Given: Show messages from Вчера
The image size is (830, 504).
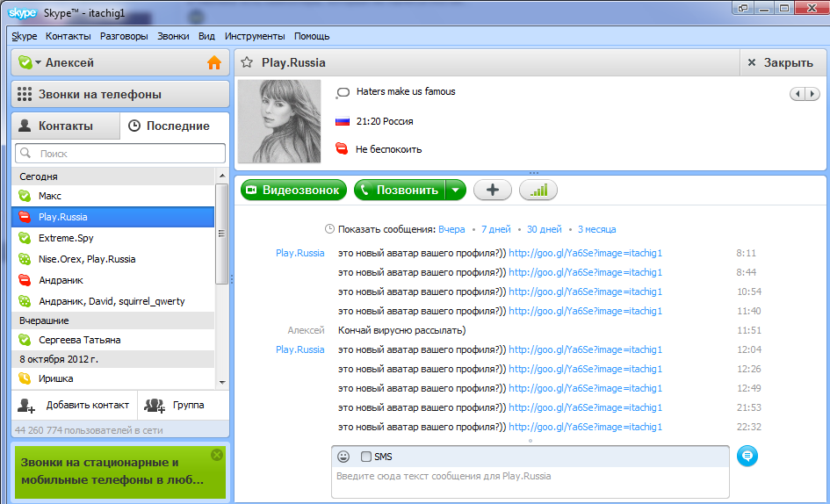Looking at the screenshot, I should [451, 229].
